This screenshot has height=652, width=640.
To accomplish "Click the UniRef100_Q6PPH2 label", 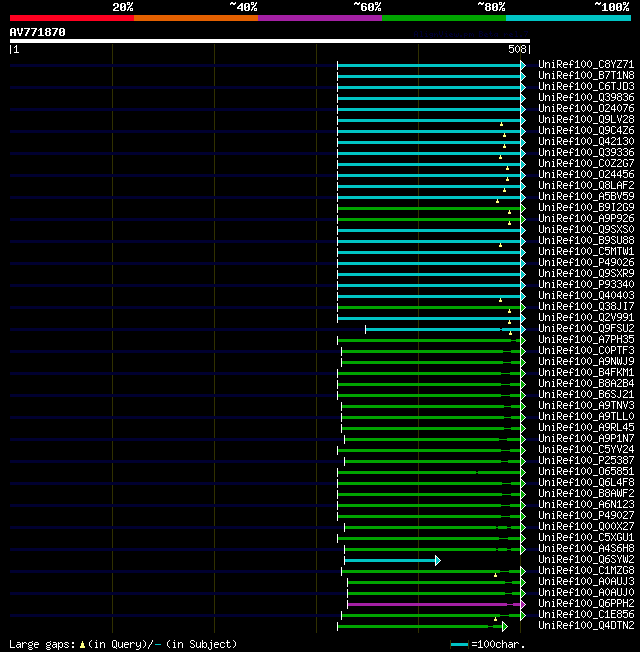I will (586, 604).
